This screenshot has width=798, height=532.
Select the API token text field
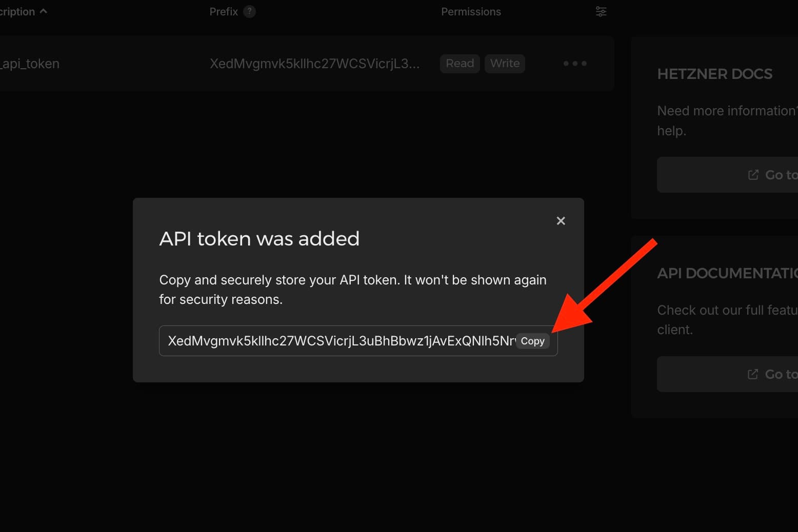[x=358, y=341]
